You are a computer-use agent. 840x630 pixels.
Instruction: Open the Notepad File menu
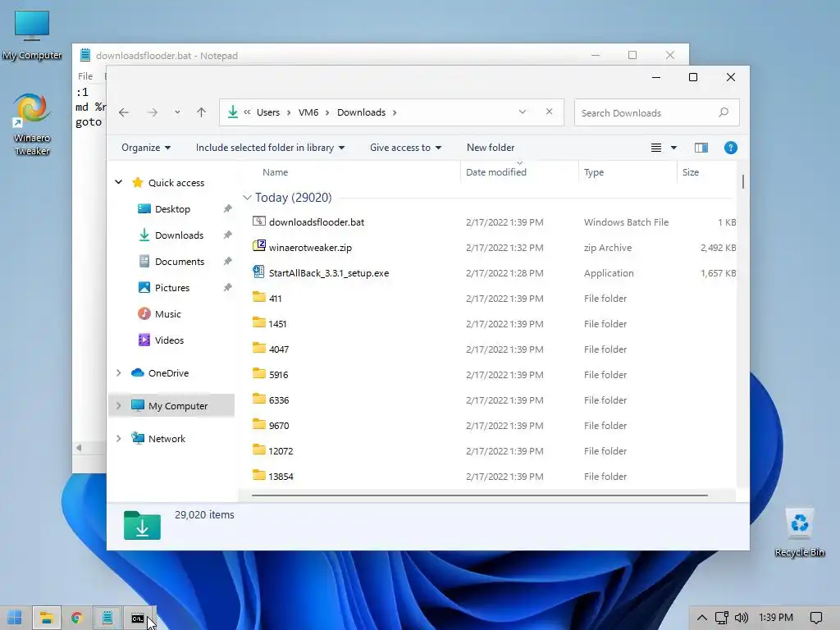coord(85,76)
